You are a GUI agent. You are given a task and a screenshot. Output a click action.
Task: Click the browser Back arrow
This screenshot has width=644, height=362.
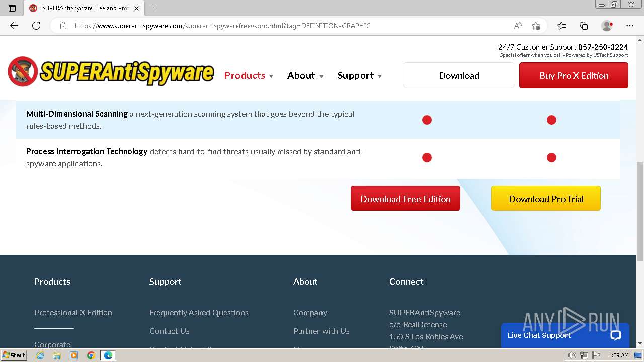click(14, 26)
